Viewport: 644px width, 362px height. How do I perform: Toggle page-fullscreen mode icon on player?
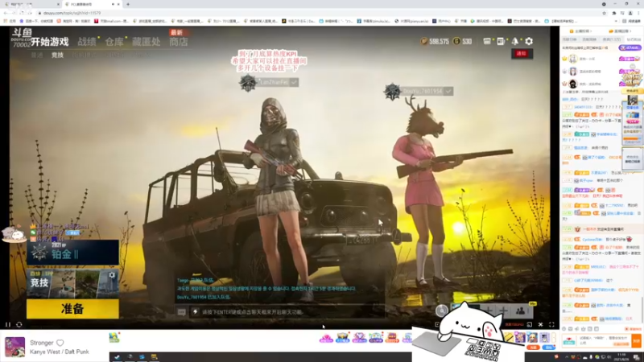(530, 325)
